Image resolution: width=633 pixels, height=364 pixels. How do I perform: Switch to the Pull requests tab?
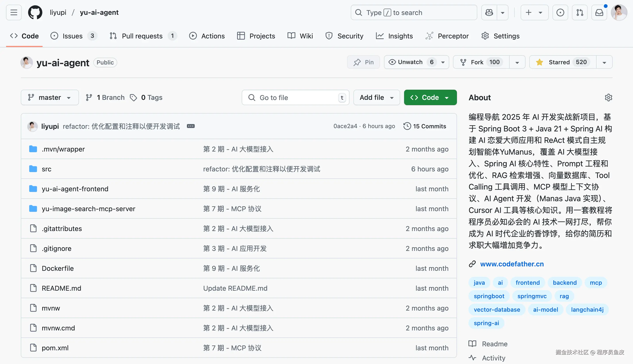click(142, 36)
